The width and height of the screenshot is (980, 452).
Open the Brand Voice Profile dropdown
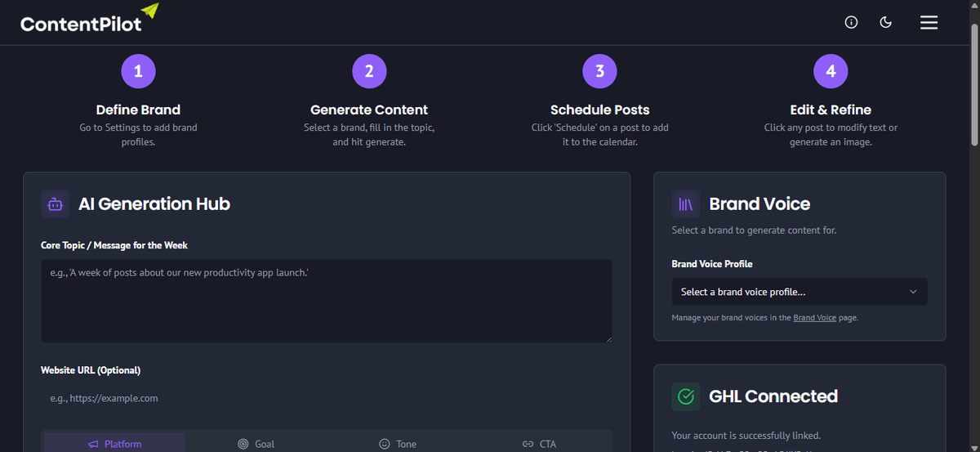[800, 292]
